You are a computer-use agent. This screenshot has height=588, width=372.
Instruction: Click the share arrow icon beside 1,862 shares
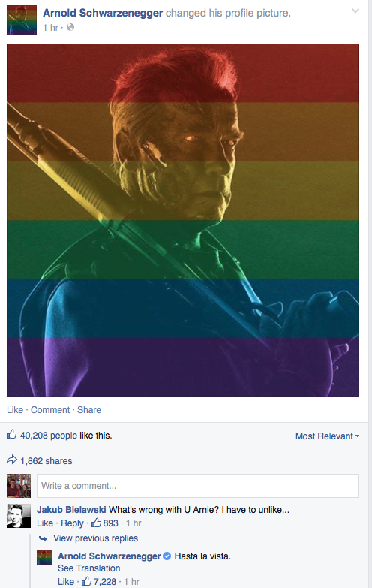pos(12,460)
